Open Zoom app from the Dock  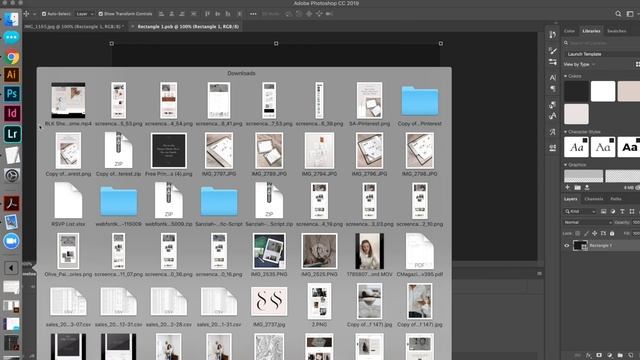tap(11, 241)
